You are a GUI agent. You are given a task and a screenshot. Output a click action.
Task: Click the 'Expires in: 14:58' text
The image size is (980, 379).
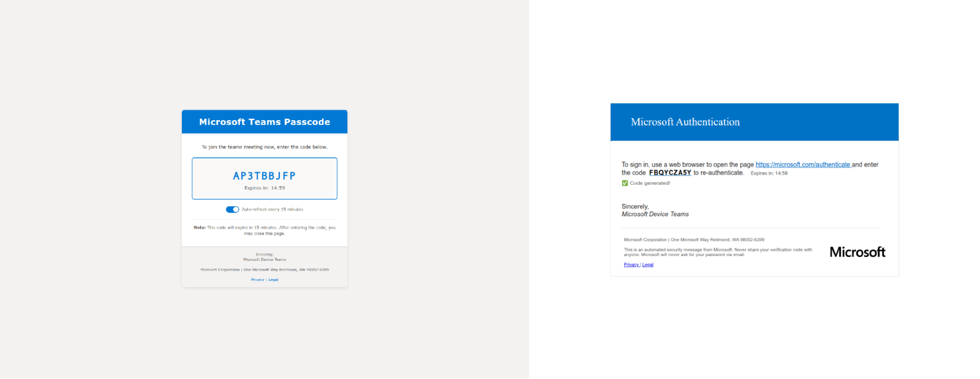769,174
